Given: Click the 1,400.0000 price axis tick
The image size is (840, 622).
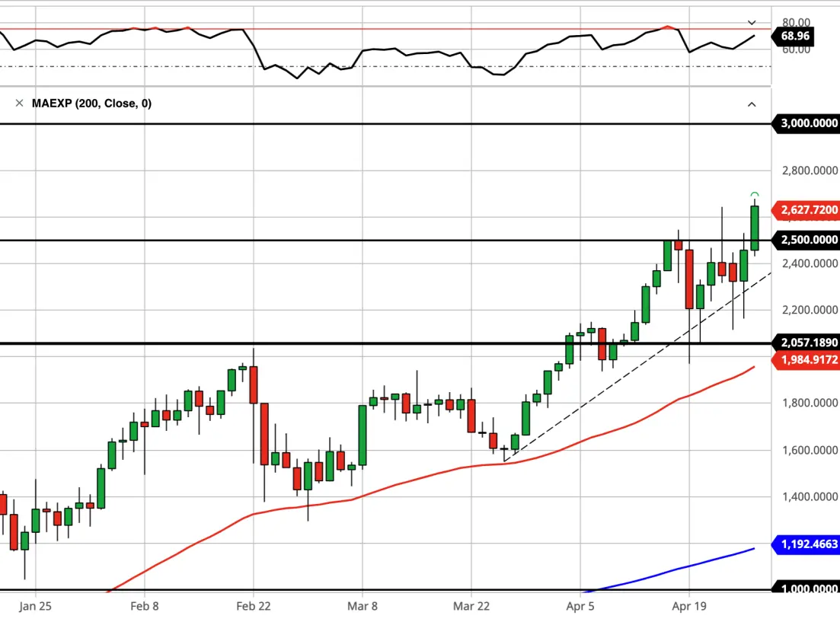Looking at the screenshot, I should [x=810, y=496].
